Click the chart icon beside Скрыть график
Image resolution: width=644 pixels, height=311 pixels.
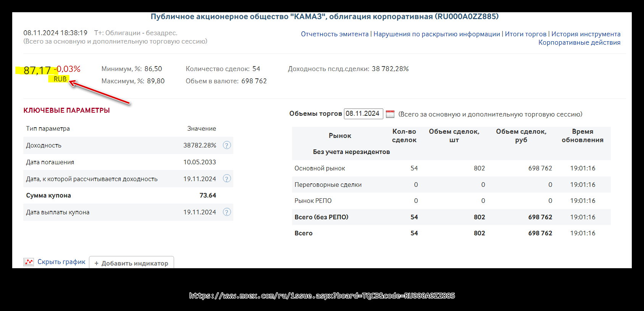[29, 262]
